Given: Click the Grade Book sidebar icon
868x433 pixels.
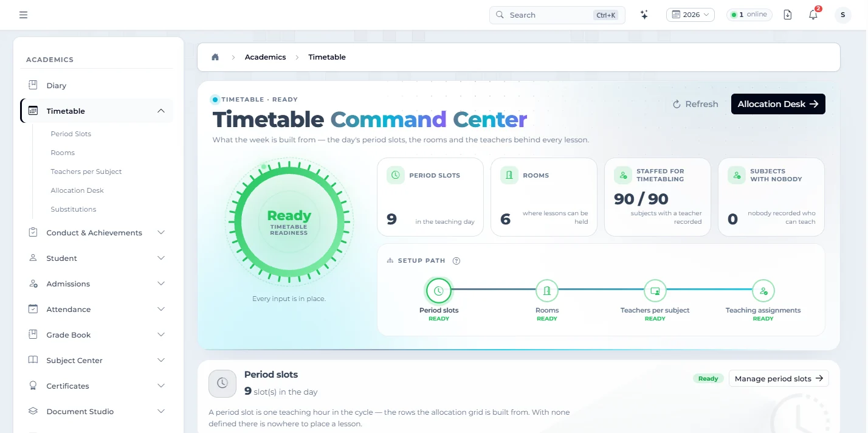Looking at the screenshot, I should click(33, 334).
